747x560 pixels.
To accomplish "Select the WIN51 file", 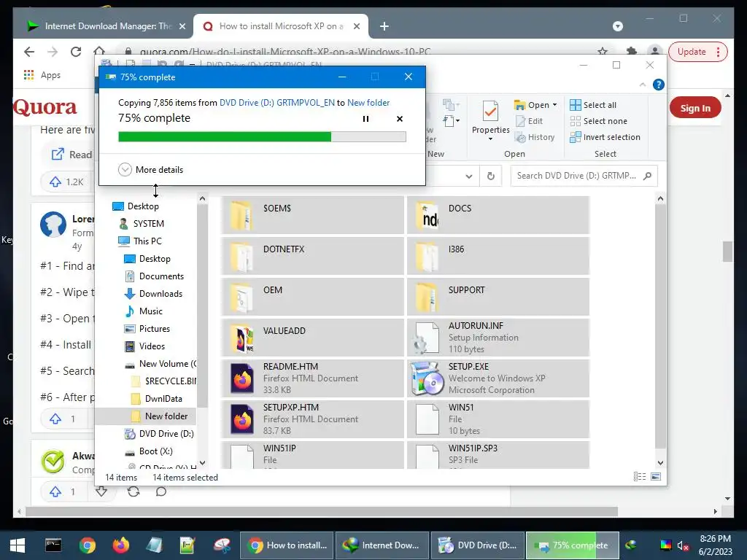I will 498,419.
